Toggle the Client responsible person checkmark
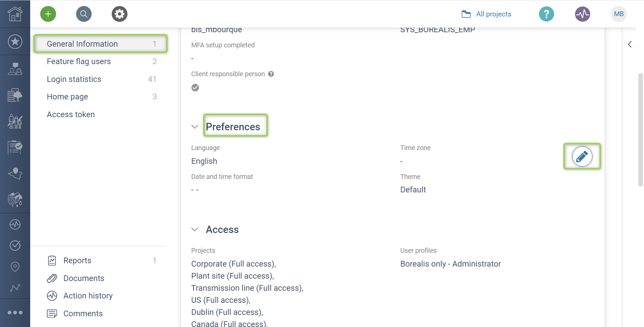Screen dimensions: 644x327 pyautogui.click(x=195, y=88)
